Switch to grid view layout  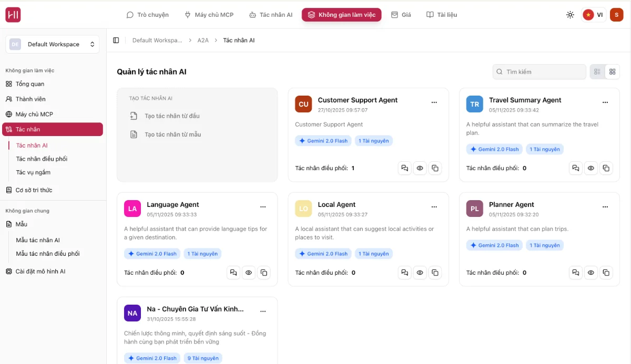click(x=612, y=71)
